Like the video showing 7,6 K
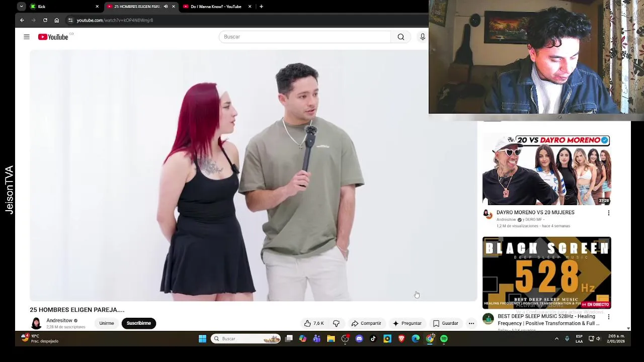The height and width of the screenshot is (362, 644). [314, 323]
